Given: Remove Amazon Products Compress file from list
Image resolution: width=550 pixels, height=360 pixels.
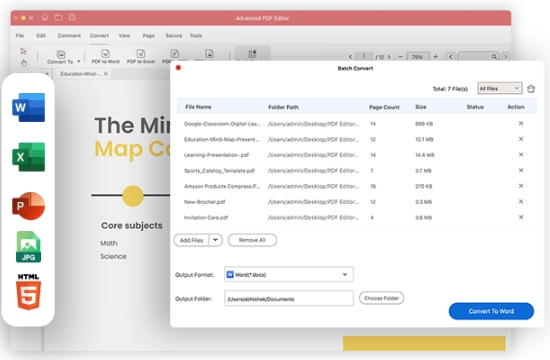Looking at the screenshot, I should pyautogui.click(x=521, y=186).
